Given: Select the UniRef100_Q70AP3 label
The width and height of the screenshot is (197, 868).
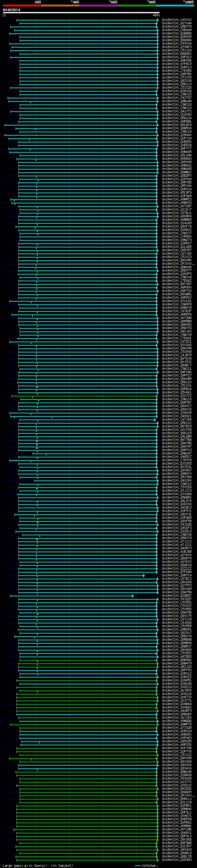Looking at the screenshot, I should coord(176,47).
